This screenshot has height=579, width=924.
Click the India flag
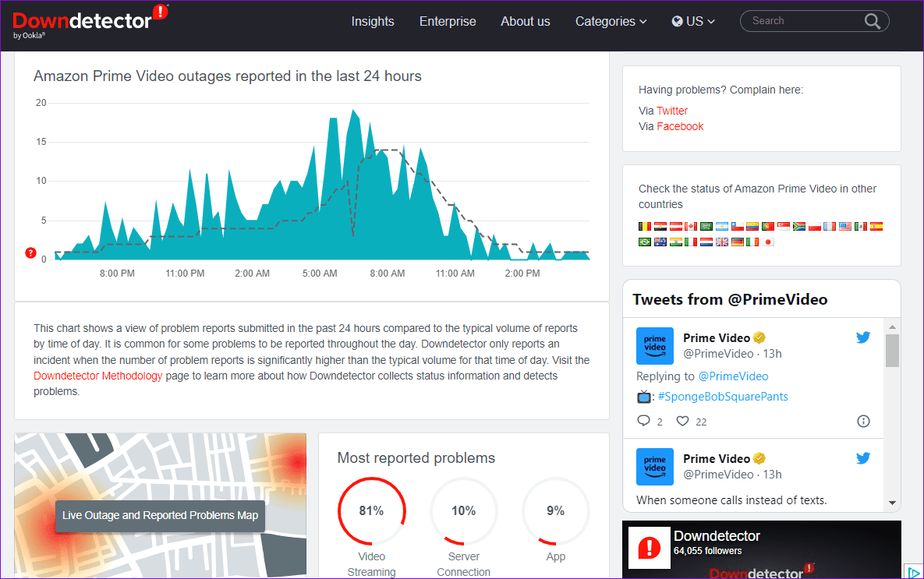click(676, 242)
